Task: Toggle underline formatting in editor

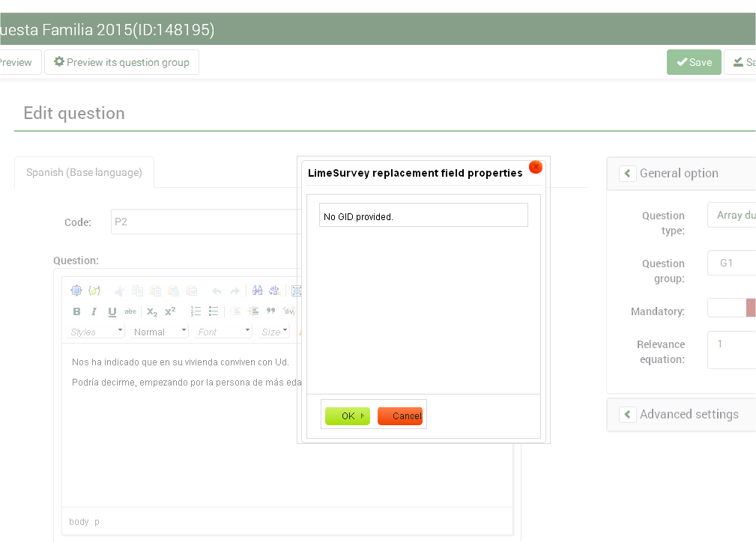Action: pyautogui.click(x=112, y=311)
